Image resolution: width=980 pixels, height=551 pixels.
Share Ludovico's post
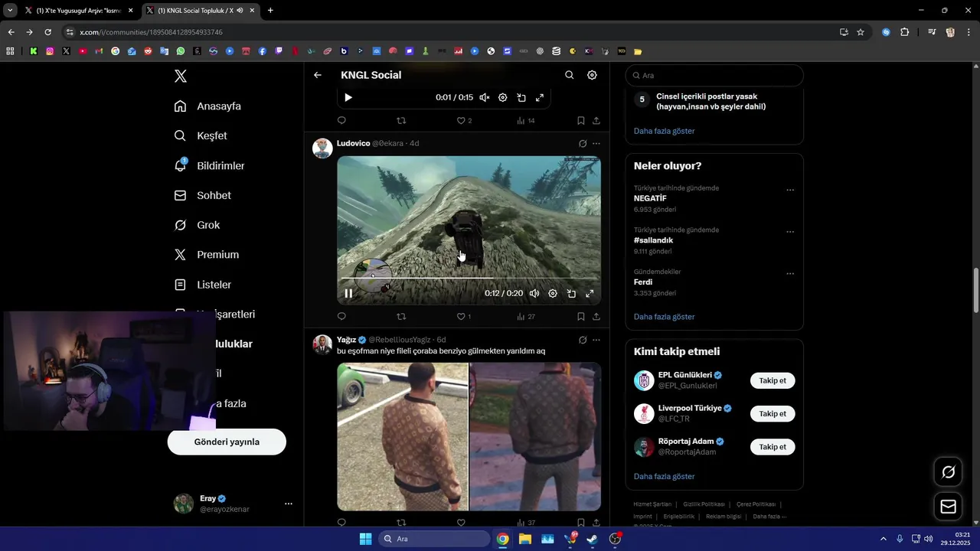click(596, 317)
